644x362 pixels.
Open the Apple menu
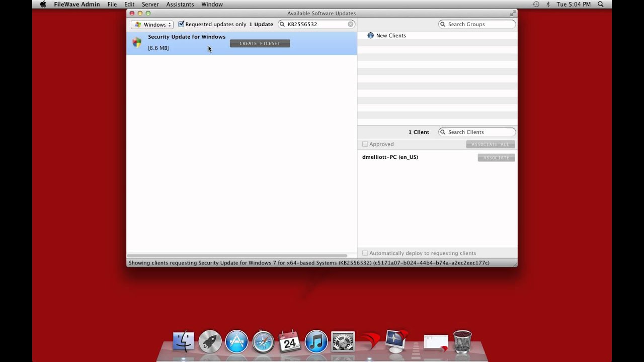click(x=43, y=4)
